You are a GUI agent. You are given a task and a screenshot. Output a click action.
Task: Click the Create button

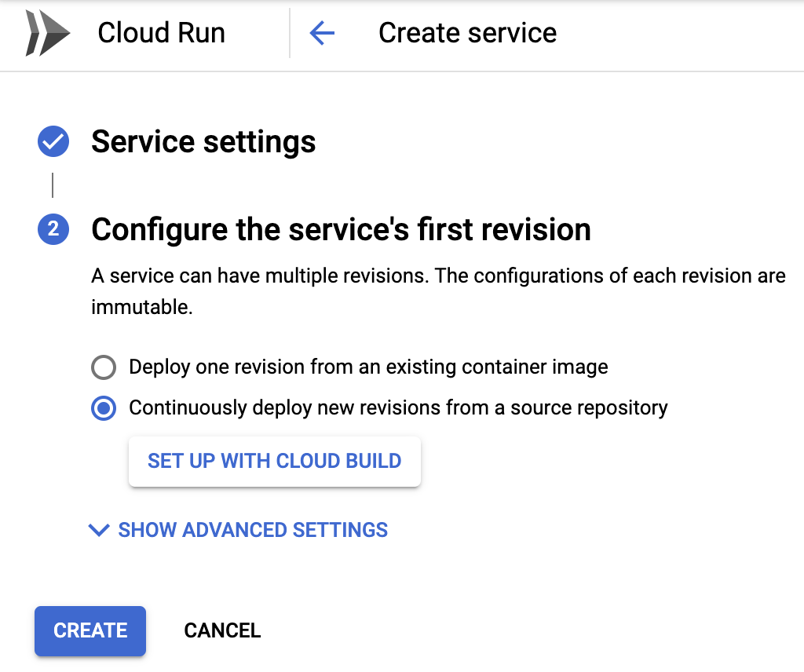pyautogui.click(x=90, y=631)
